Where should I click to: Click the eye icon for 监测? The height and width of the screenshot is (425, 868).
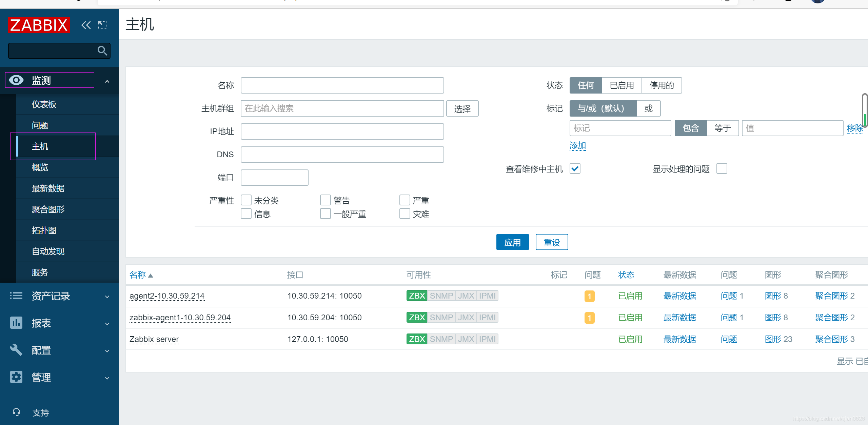pyautogui.click(x=16, y=80)
